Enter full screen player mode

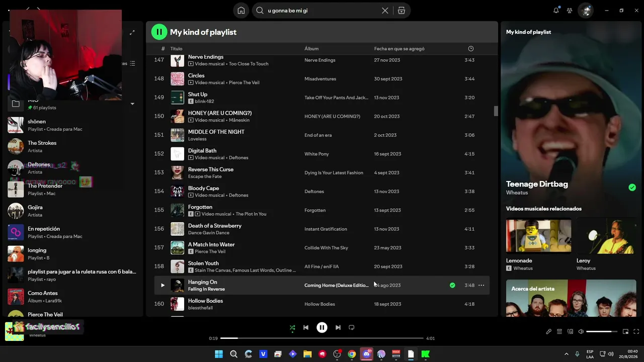[x=636, y=332]
